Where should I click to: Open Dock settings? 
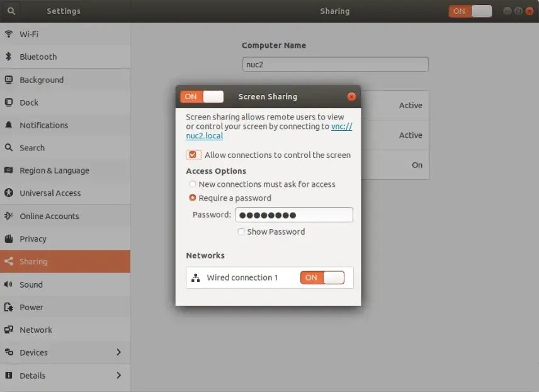click(65, 103)
